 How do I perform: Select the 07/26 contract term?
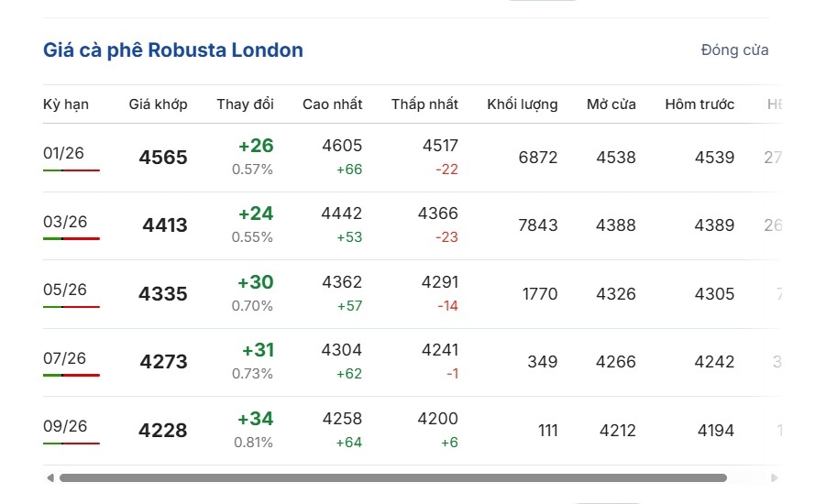[65, 358]
